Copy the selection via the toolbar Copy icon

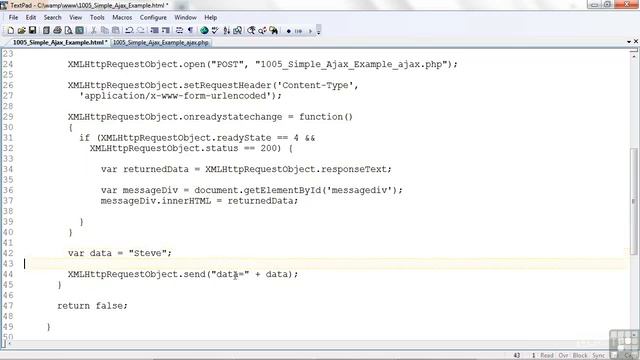[x=104, y=31]
